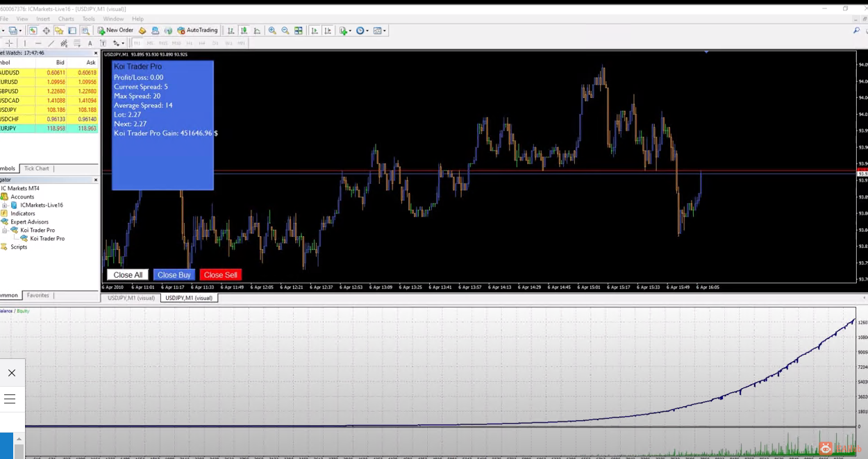The height and width of the screenshot is (459, 868).
Task: Select Expert Advisors in the Navigator tree
Action: click(29, 222)
